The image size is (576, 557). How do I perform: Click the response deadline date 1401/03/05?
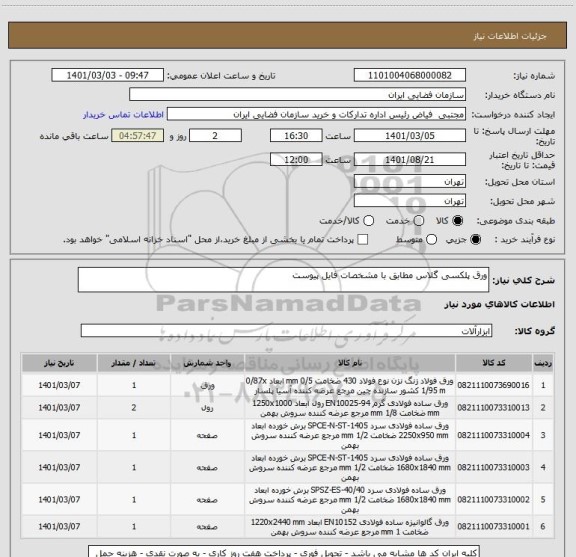click(410, 136)
